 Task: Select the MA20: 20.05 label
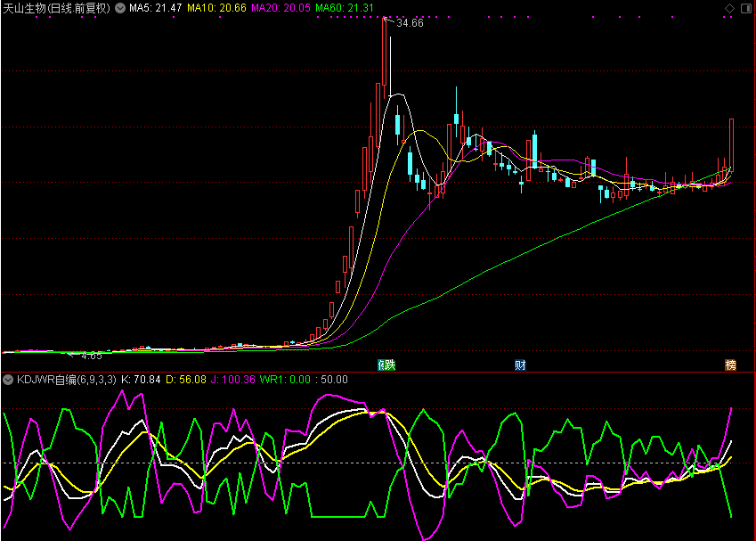(x=280, y=8)
